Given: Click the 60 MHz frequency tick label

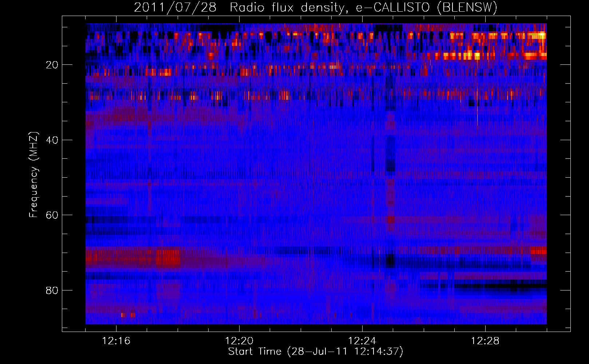Looking at the screenshot, I should (x=52, y=215).
